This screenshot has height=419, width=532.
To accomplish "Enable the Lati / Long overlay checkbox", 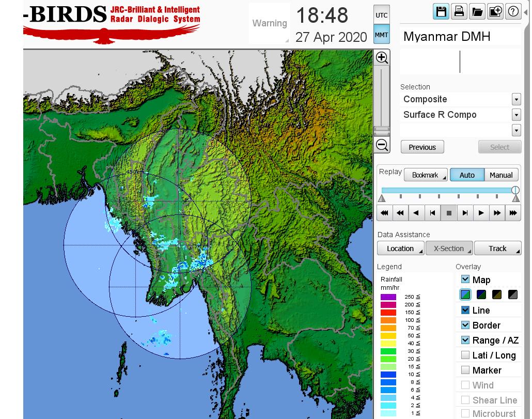I will coord(465,355).
